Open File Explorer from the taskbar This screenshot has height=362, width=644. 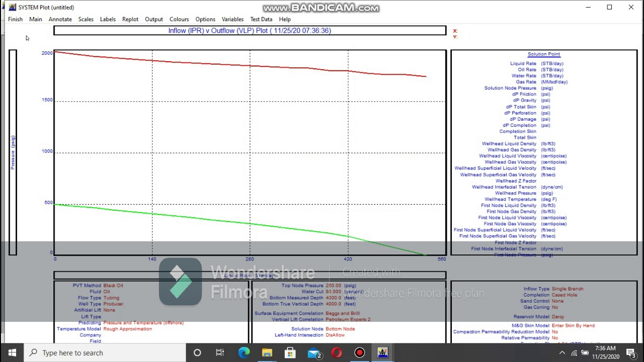click(x=267, y=353)
